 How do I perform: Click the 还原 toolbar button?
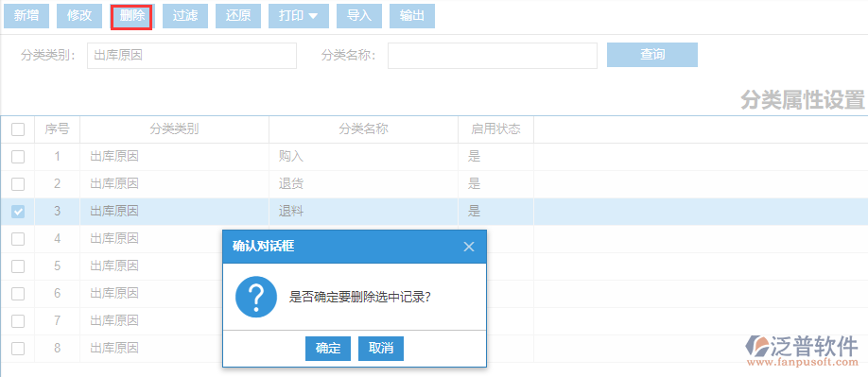pyautogui.click(x=238, y=16)
